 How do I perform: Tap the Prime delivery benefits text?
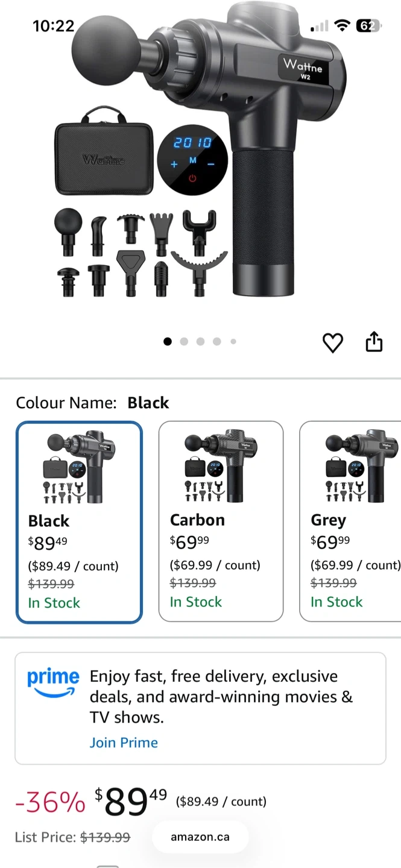221,697
